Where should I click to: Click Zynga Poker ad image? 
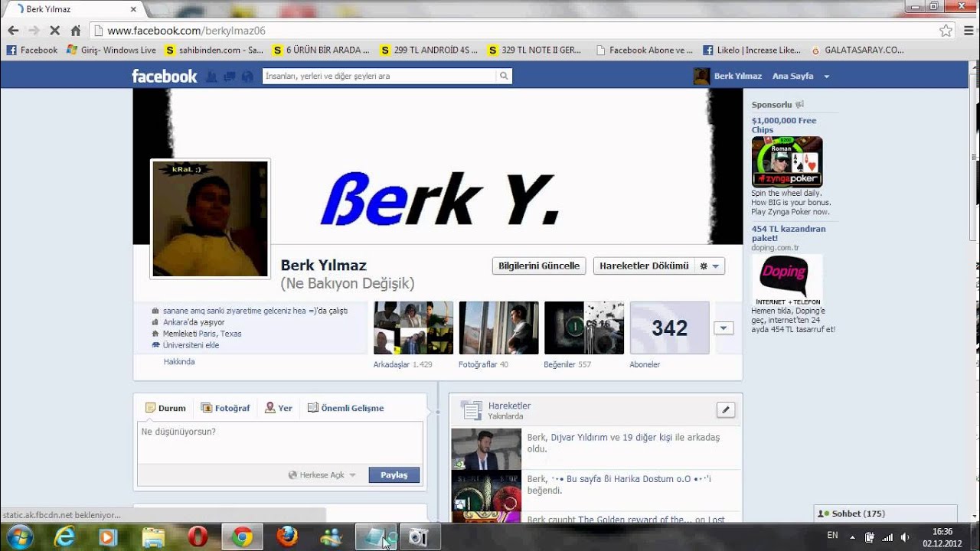click(x=787, y=161)
